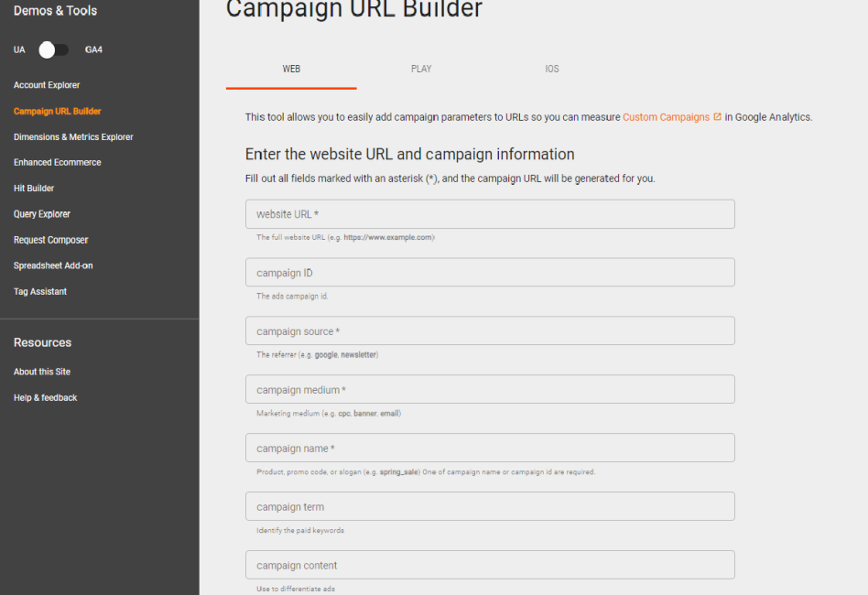Open Account Explorer in sidebar
This screenshot has width=868, height=595.
[47, 85]
